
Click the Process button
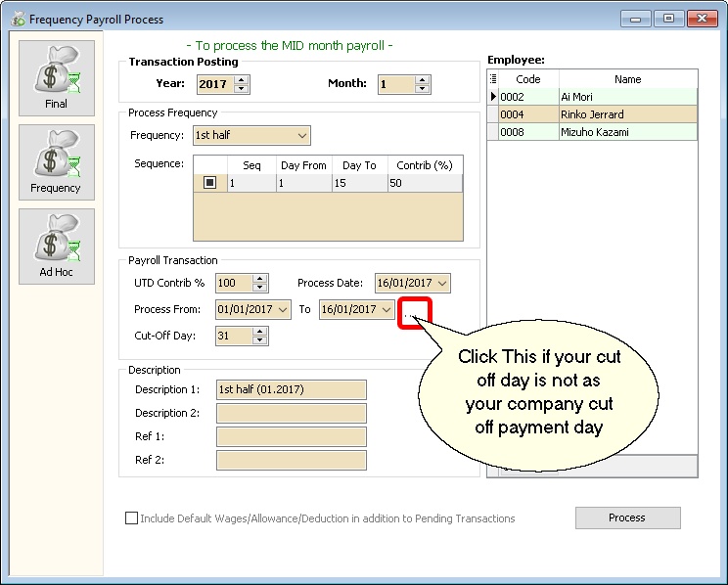[x=628, y=517]
